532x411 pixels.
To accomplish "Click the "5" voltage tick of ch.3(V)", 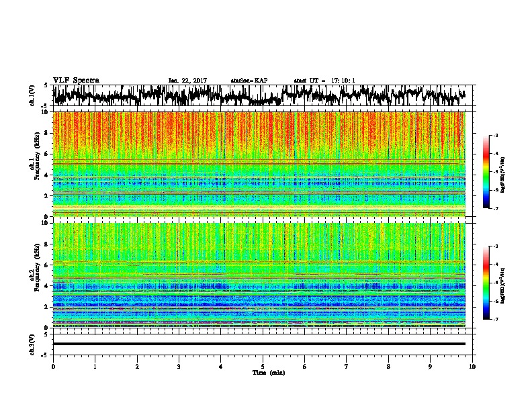I will (x=46, y=334).
